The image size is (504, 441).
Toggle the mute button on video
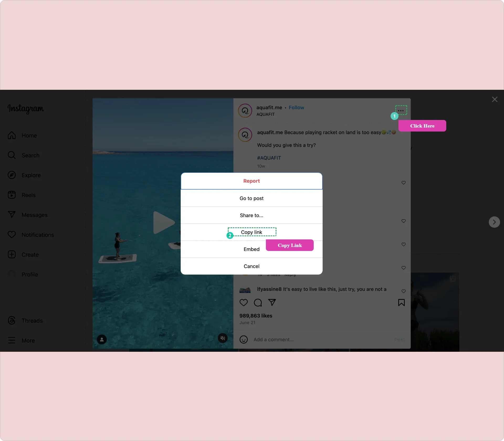point(223,339)
